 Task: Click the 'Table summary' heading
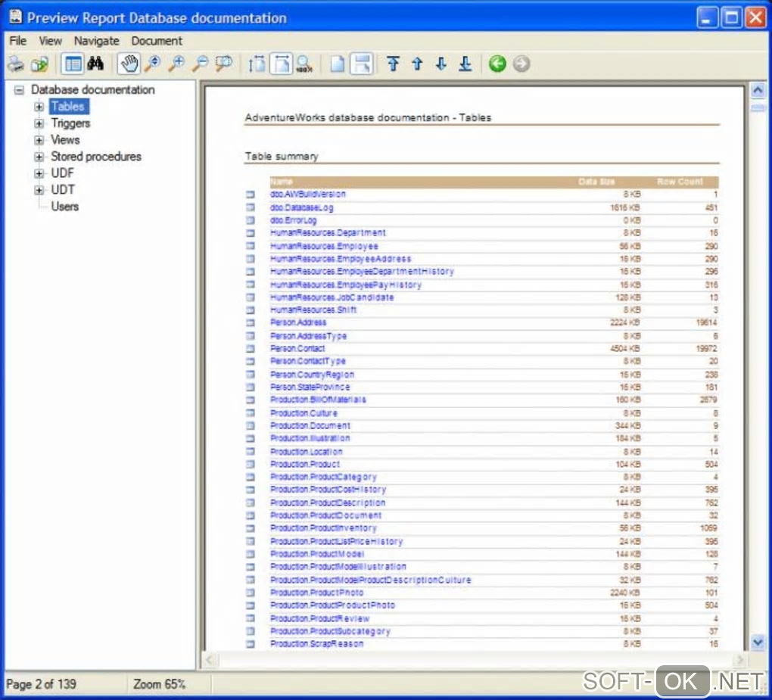[x=282, y=157]
